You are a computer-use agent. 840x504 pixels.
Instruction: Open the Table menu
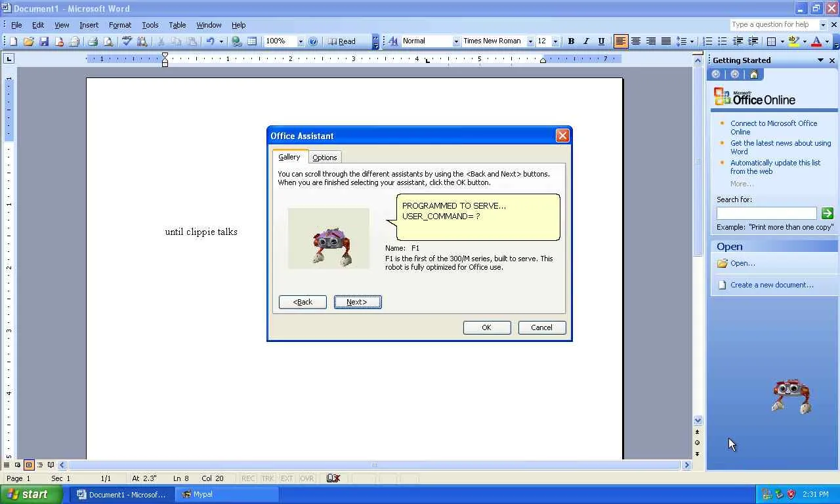point(177,25)
